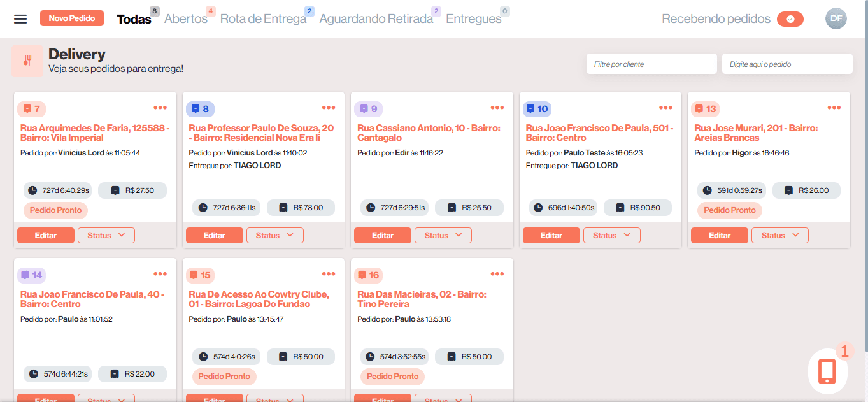Toggle the Recebendo pedidos switch
This screenshot has height=402, width=868.
point(790,19)
